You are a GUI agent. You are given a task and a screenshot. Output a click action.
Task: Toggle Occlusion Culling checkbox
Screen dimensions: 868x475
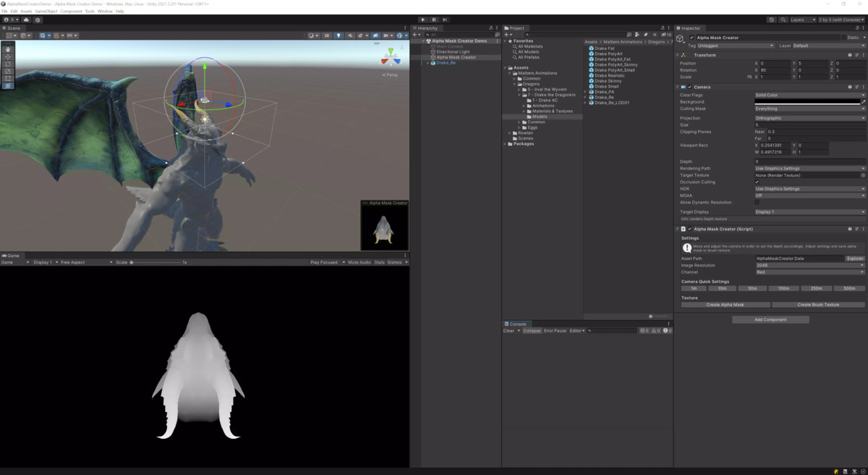(757, 182)
